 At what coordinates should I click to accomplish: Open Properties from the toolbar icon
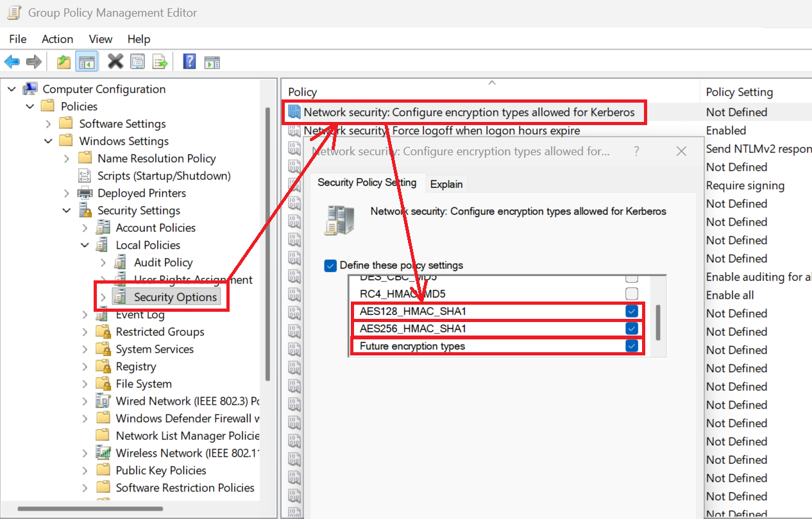[x=137, y=62]
